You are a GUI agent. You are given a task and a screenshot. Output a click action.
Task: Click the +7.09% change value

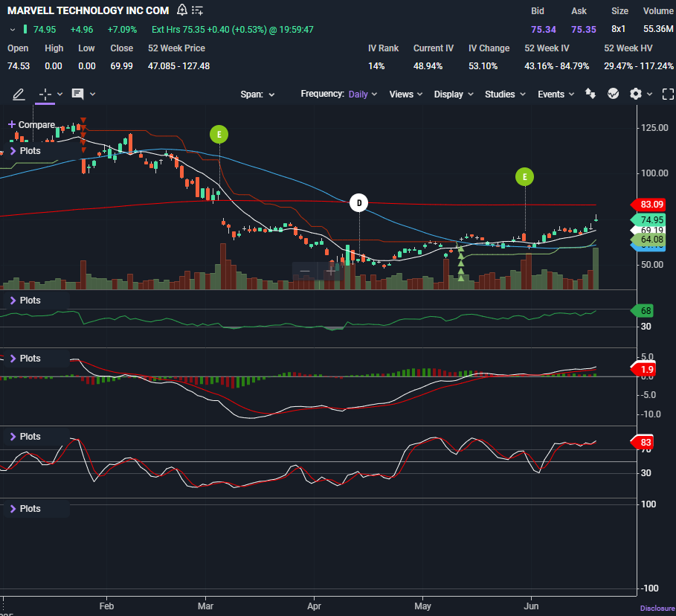pos(122,30)
